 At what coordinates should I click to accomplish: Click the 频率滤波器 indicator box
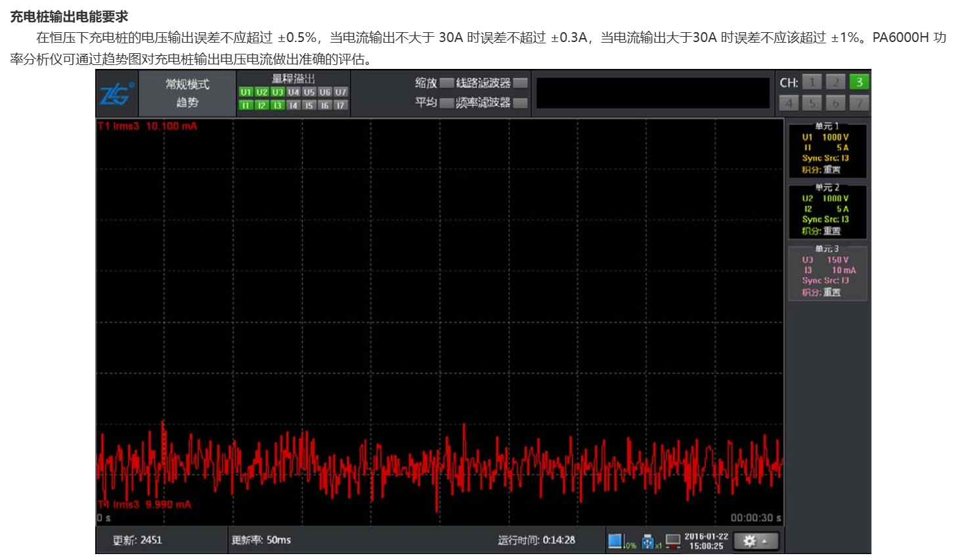520,102
